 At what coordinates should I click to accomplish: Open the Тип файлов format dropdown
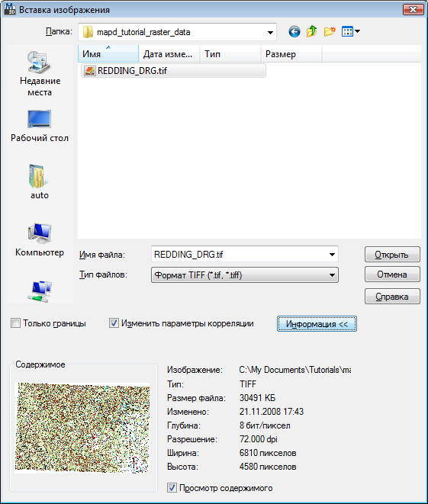tap(245, 275)
